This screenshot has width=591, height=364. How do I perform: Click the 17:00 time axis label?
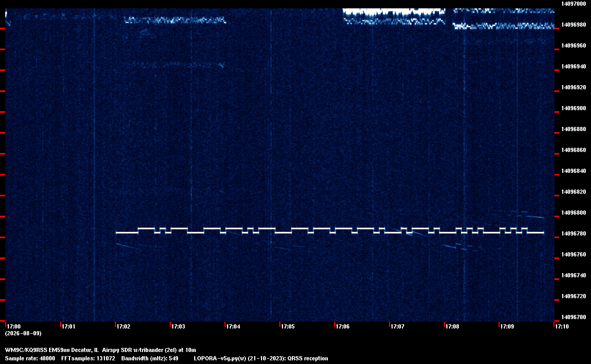pyautogui.click(x=14, y=326)
